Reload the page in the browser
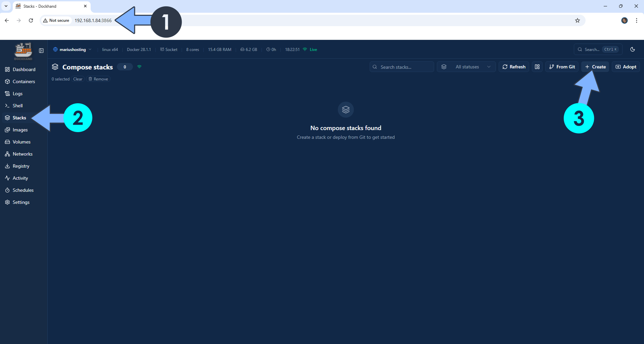644x344 pixels. (31, 20)
